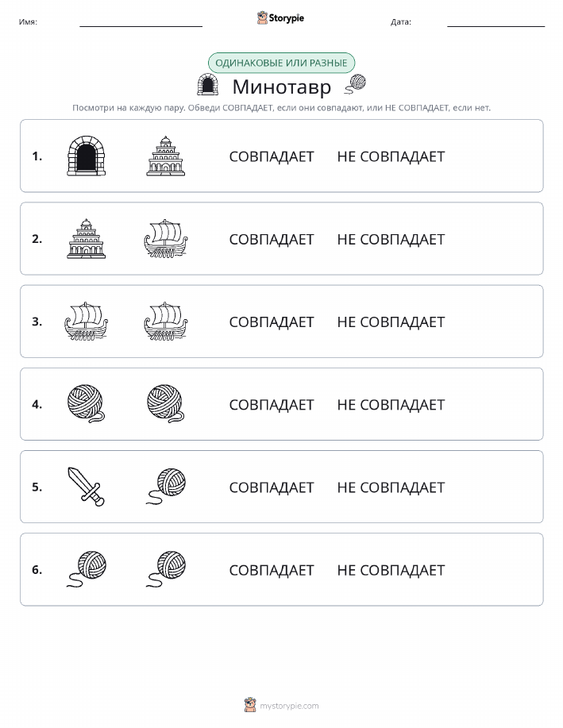Select СОВПАДАЕТ for pair 3
The image size is (563, 728).
tap(272, 322)
